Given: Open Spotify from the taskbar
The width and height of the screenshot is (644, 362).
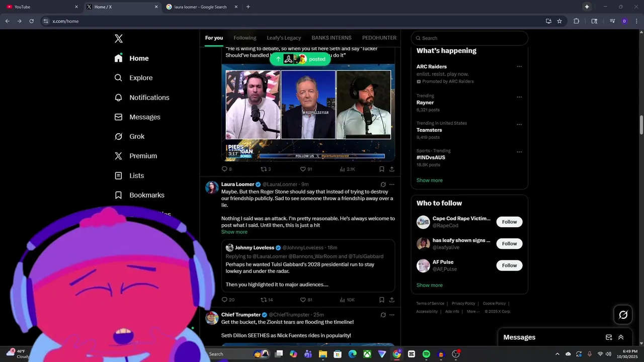Looking at the screenshot, I should pos(426,354).
